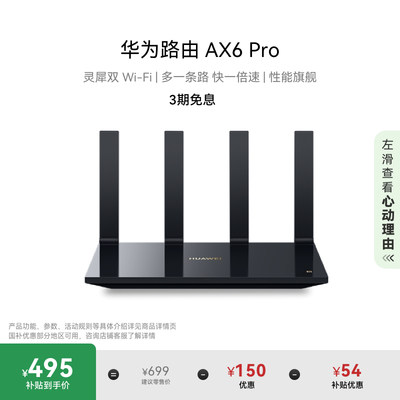
Task: Click the second minus icon before ¥54
Action: (294, 374)
